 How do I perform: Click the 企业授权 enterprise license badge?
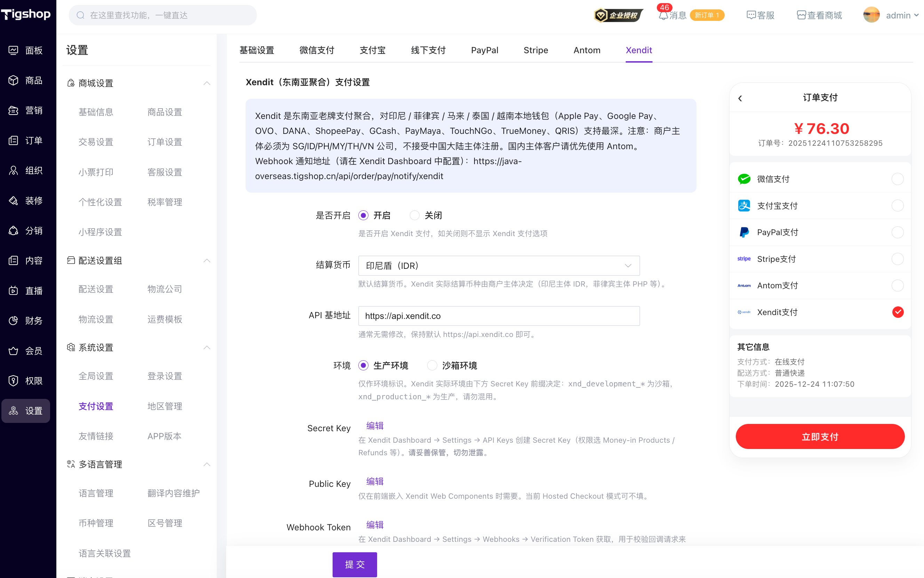(x=618, y=15)
